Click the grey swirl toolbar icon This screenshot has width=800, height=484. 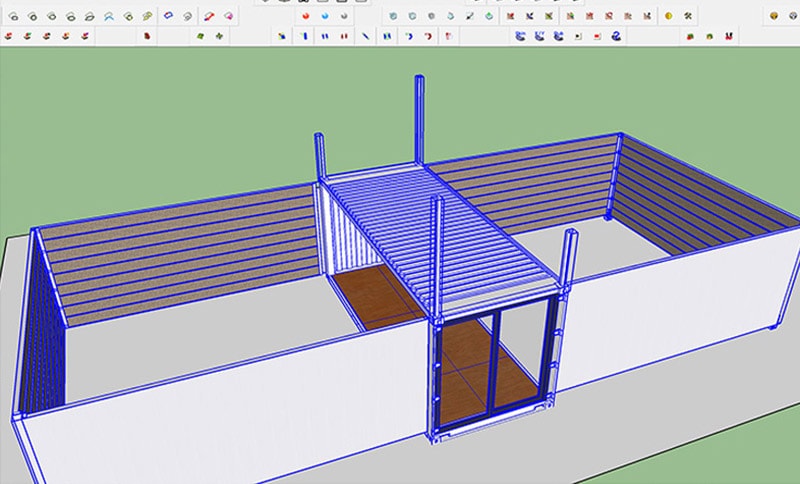[x=344, y=16]
